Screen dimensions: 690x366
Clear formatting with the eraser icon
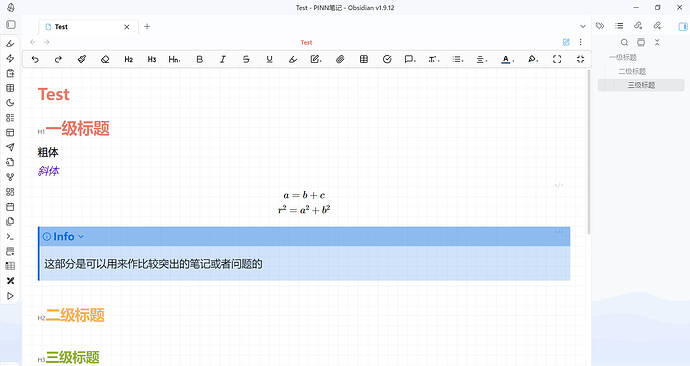pyautogui.click(x=105, y=59)
